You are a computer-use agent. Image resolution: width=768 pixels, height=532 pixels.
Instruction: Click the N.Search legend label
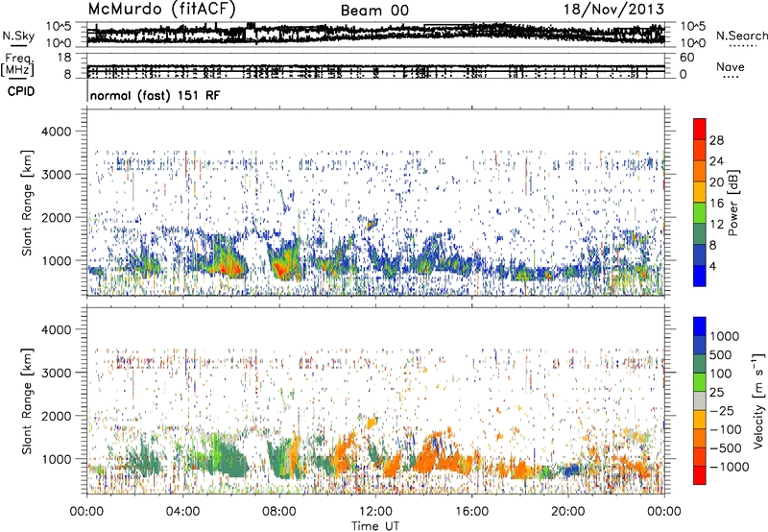click(741, 36)
